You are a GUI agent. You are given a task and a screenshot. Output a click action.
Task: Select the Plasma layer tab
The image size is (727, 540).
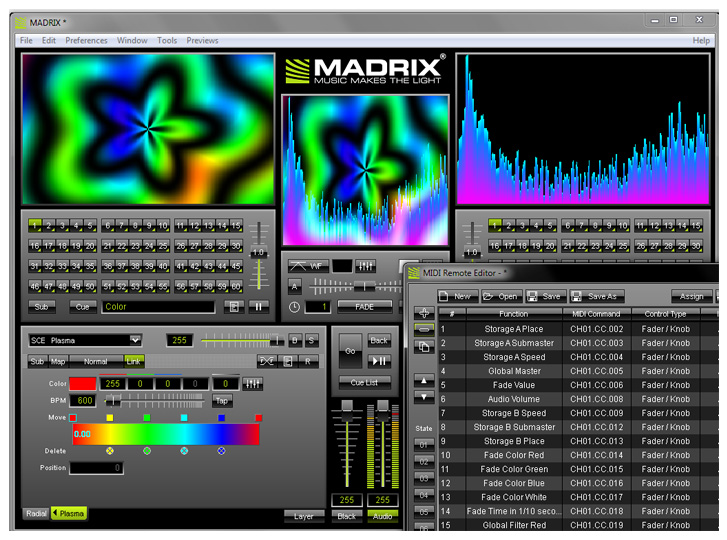point(69,513)
